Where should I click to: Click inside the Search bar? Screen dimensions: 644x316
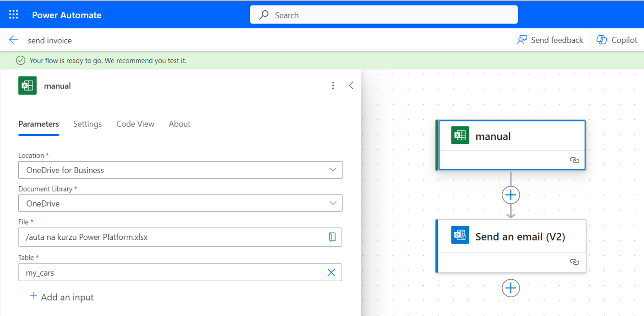click(383, 14)
